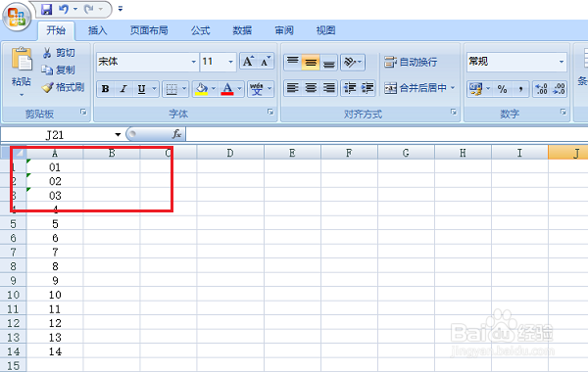
Task: Increase font size with the large A
Action: tap(248, 62)
